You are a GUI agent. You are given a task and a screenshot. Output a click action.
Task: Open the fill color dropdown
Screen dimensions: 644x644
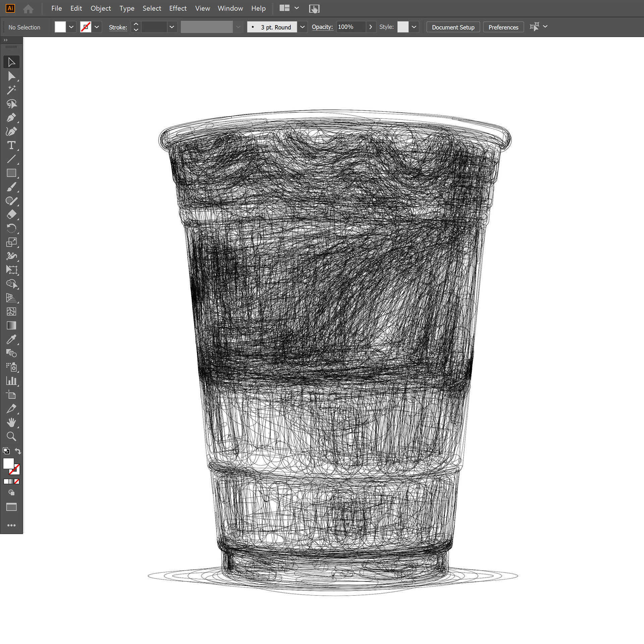click(71, 27)
